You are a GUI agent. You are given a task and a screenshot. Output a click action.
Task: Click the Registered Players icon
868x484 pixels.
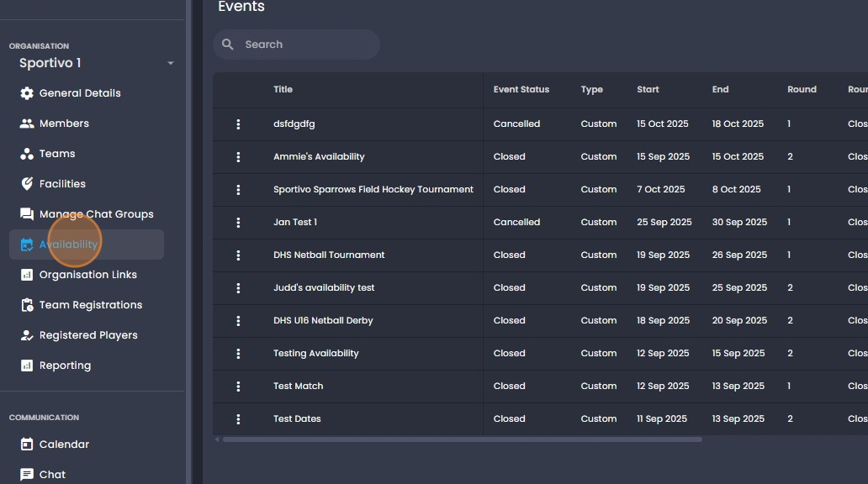point(27,335)
